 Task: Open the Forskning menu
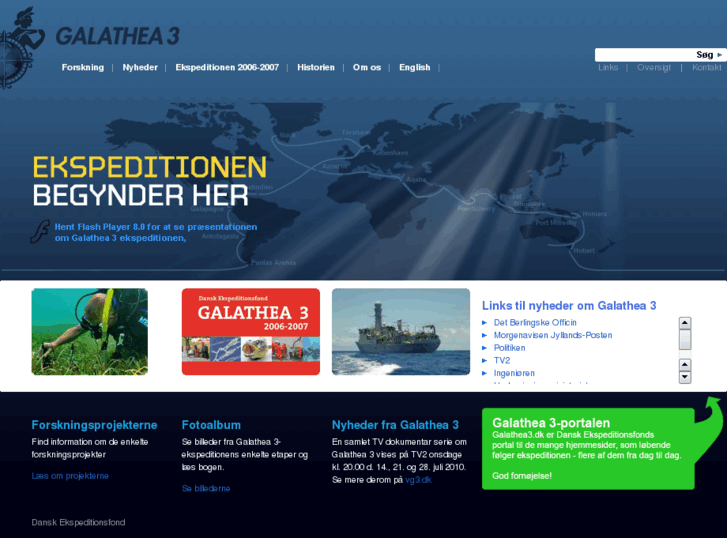83,67
